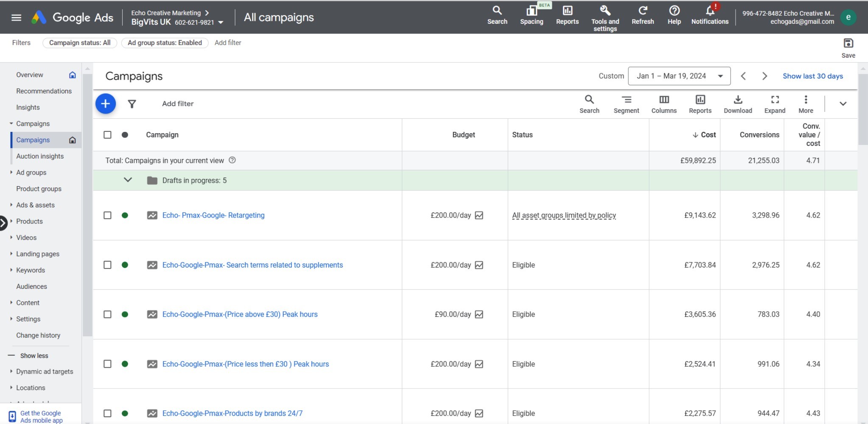868x424 pixels.
Task: Open Tools and settings wrench
Action: (605, 11)
